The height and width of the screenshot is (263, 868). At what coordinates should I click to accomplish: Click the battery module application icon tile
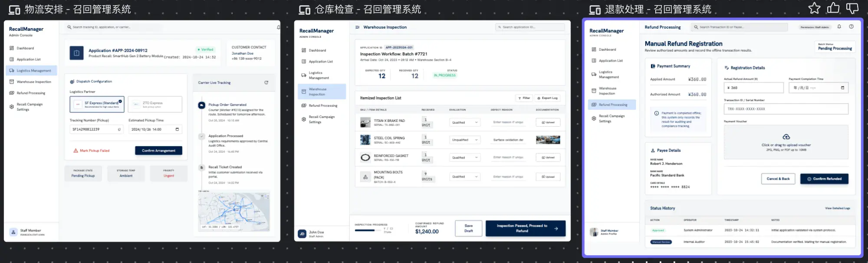tap(76, 53)
